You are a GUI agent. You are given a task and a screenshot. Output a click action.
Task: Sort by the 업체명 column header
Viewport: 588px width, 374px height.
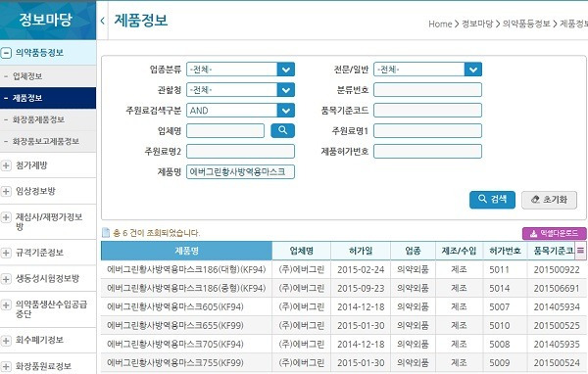302,251
